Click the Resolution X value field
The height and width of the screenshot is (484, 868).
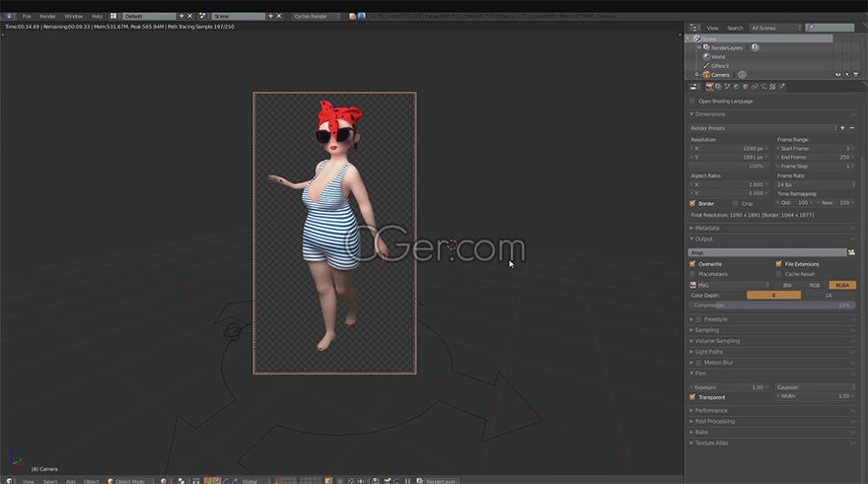tap(728, 149)
